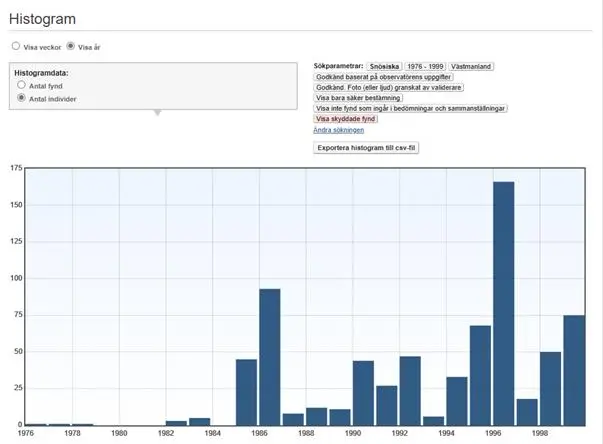Click 'Godkänd baserat på observatörens uppgifter' tag
The height and width of the screenshot is (444, 603).
pos(384,77)
